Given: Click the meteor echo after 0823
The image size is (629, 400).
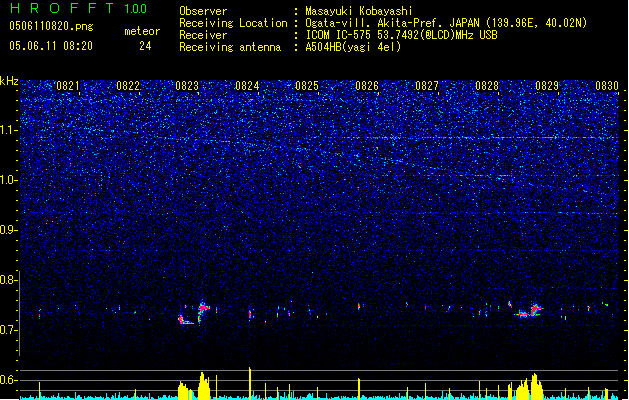Looking at the screenshot, I should (x=203, y=311).
